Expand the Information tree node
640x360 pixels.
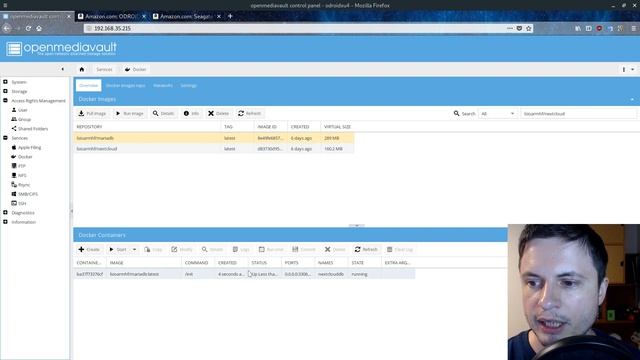(5, 222)
